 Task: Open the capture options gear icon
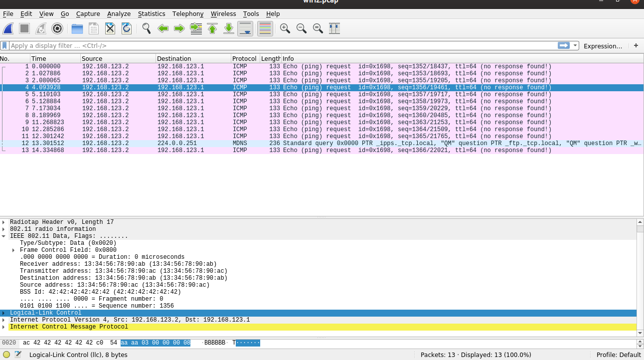pyautogui.click(x=57, y=28)
